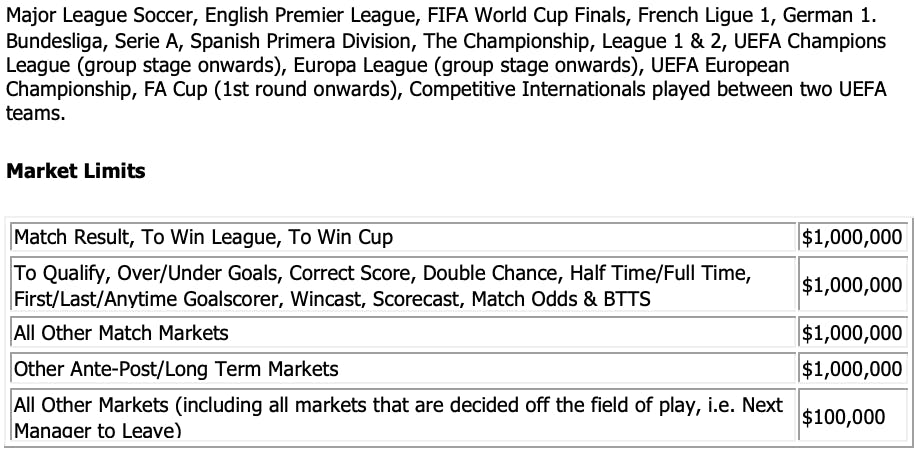This screenshot has width=918, height=452.
Task: Click the Competitive Internationals phrase
Action: 527,90
